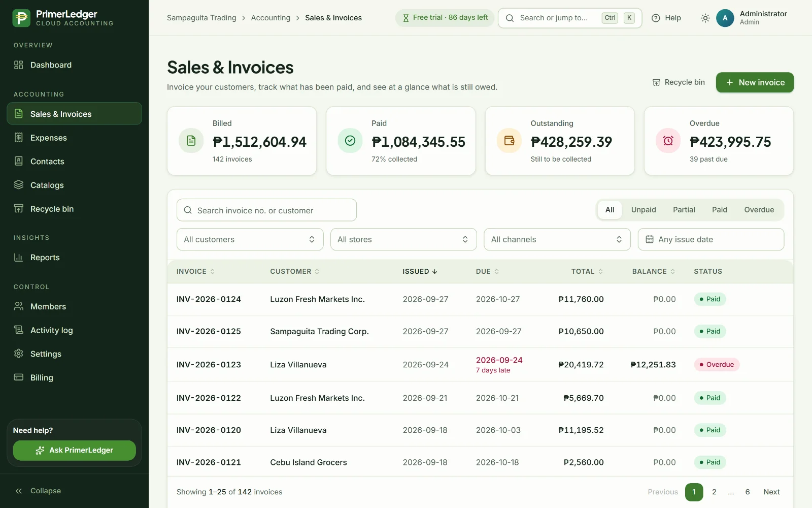
Task: Sort by the Issued column
Action: pos(420,271)
